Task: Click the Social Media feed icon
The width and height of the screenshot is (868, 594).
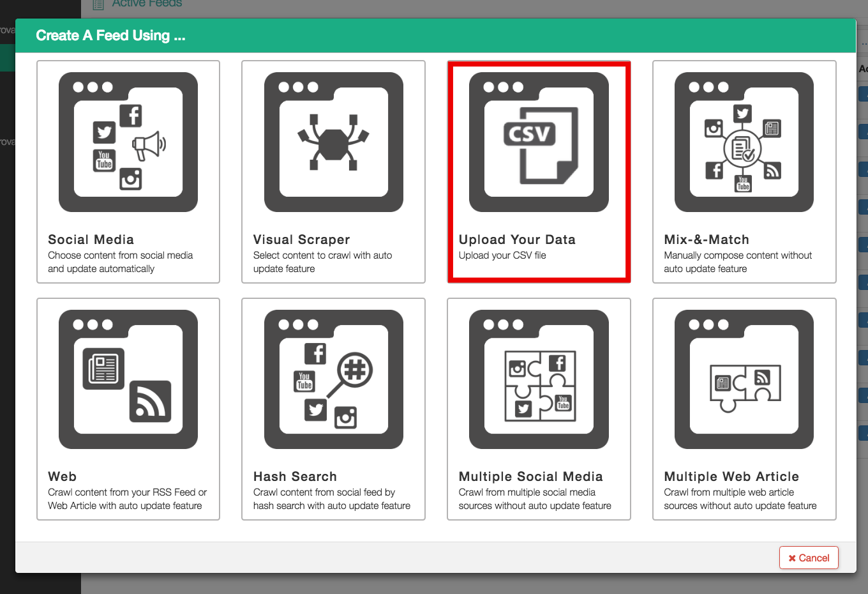Action: click(x=128, y=142)
